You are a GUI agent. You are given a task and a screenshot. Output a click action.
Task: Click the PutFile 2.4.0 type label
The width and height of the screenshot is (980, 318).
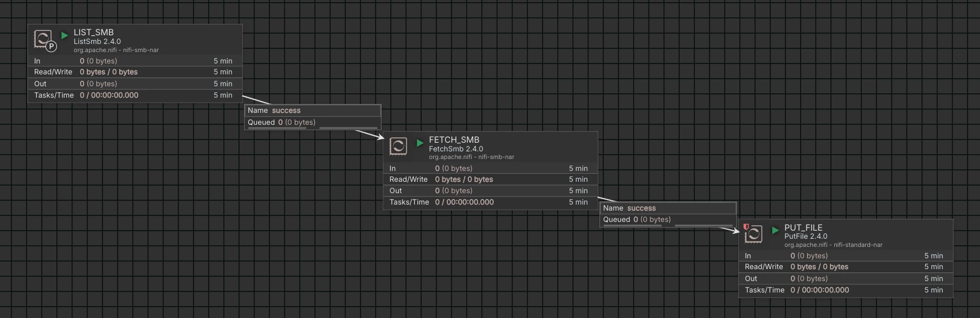click(805, 236)
